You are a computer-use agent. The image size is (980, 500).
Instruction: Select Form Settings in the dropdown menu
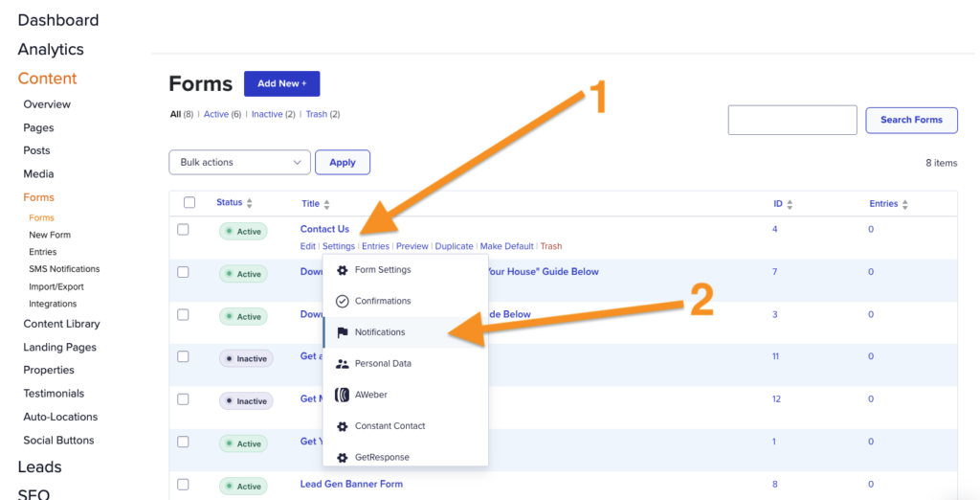tap(406, 270)
